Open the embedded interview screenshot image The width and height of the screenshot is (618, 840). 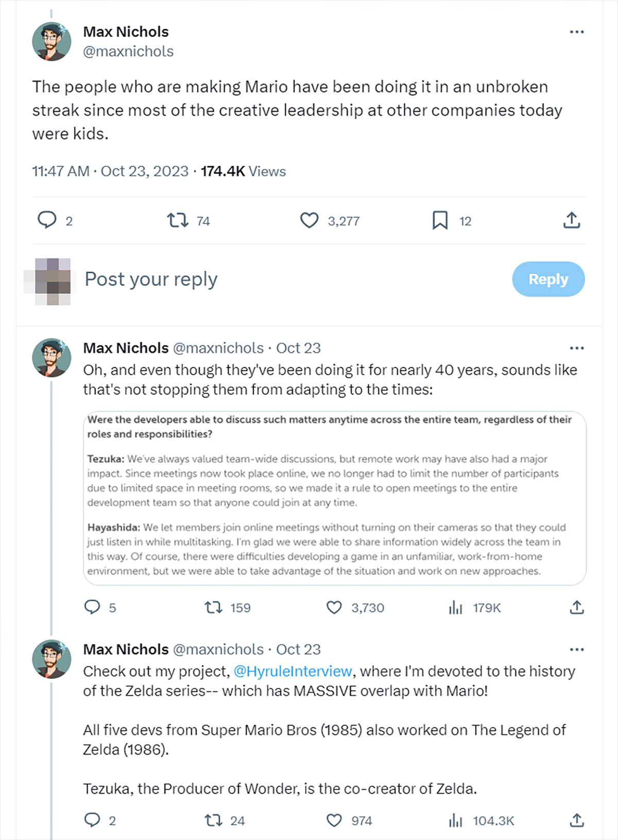[335, 498]
